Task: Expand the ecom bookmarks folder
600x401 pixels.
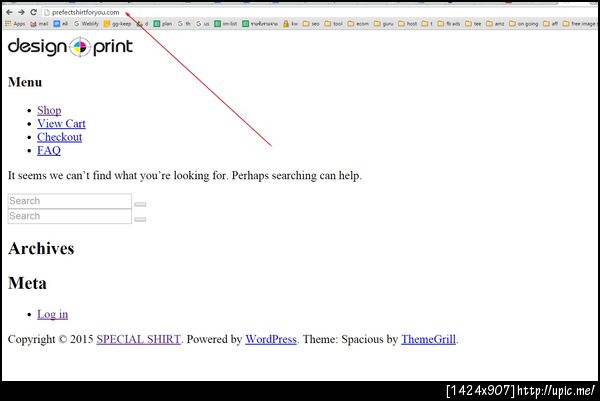Action: tap(358, 24)
